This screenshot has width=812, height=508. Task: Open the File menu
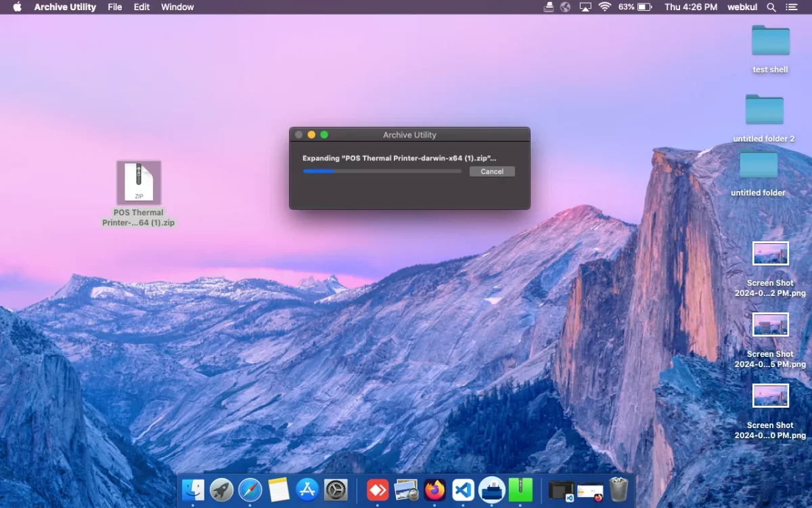coord(115,7)
